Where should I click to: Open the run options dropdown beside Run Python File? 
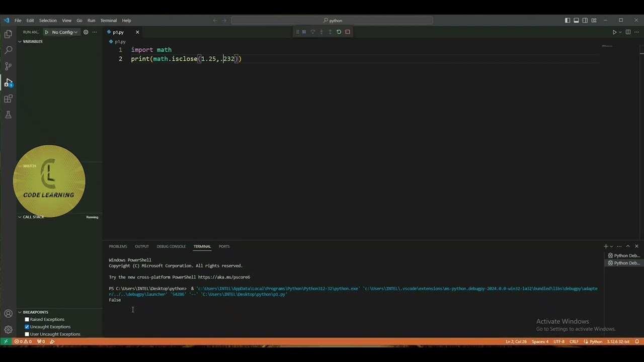click(620, 32)
